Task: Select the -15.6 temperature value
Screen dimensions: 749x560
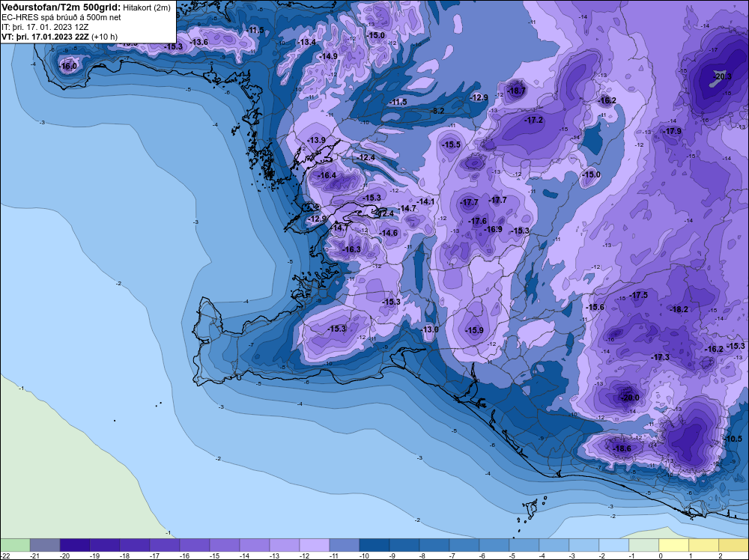Action: point(595,307)
